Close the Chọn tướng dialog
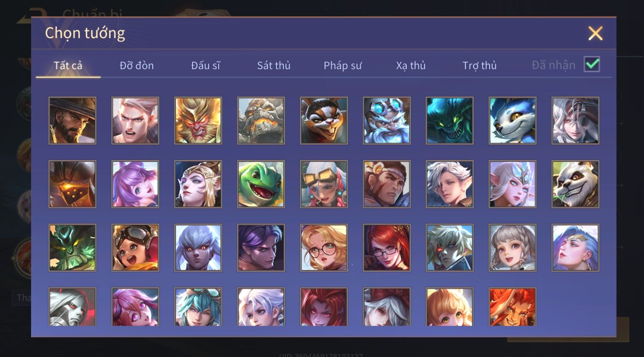Viewport: 644px width, 357px height. (595, 33)
